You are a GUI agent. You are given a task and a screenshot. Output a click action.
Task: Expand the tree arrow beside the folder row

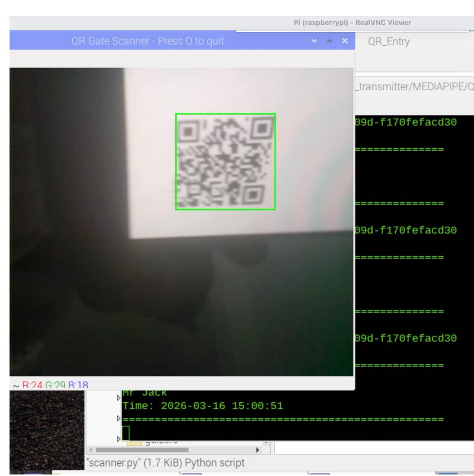coord(119,439)
